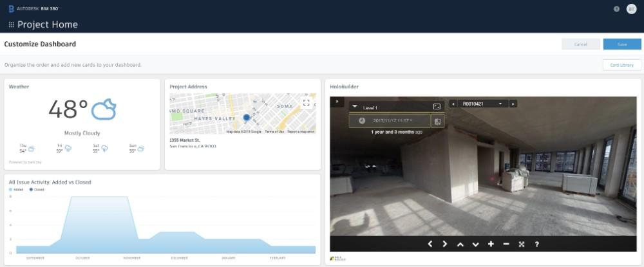This screenshot has width=644, height=267.
Task: Toggle fullscreen view of the map
Action: pos(306,103)
